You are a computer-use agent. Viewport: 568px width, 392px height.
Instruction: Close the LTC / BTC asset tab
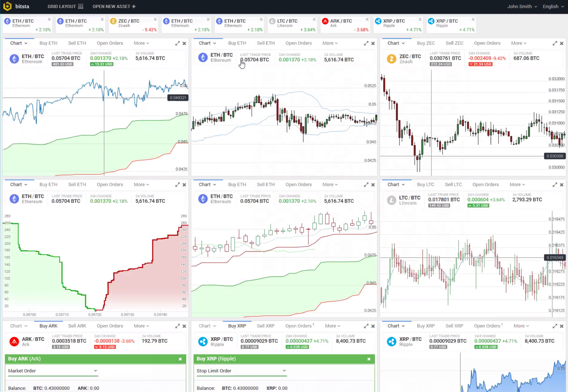[x=314, y=19]
